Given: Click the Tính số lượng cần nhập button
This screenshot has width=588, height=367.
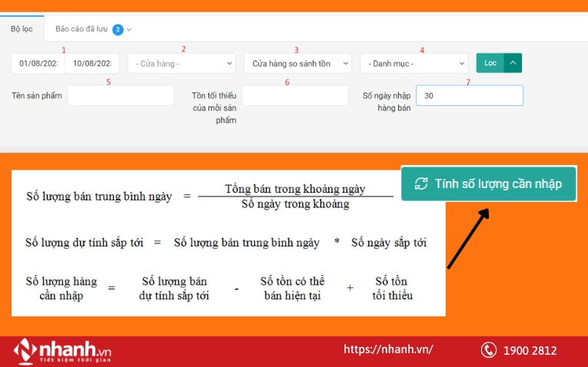Looking at the screenshot, I should click(x=489, y=184).
